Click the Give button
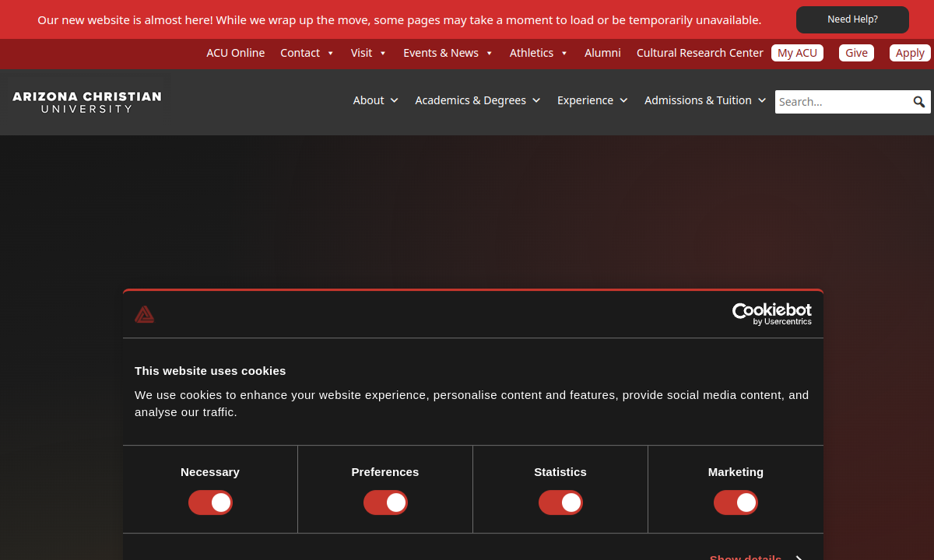934x560 pixels. (x=856, y=53)
